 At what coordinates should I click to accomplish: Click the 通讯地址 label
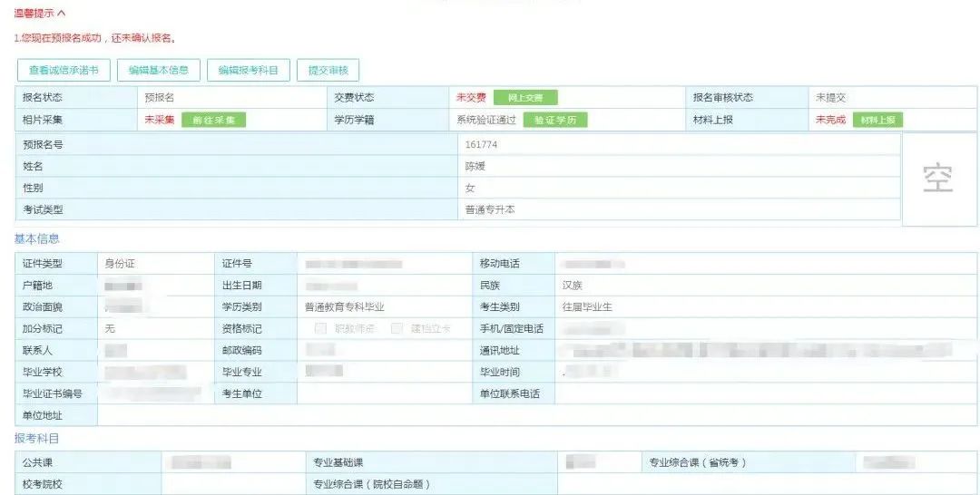(x=499, y=351)
